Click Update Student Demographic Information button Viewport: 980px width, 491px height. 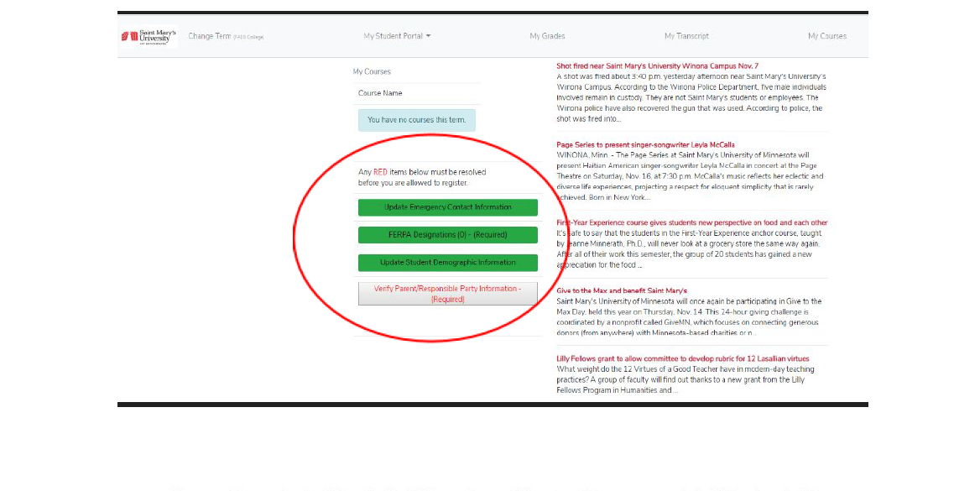tap(447, 263)
